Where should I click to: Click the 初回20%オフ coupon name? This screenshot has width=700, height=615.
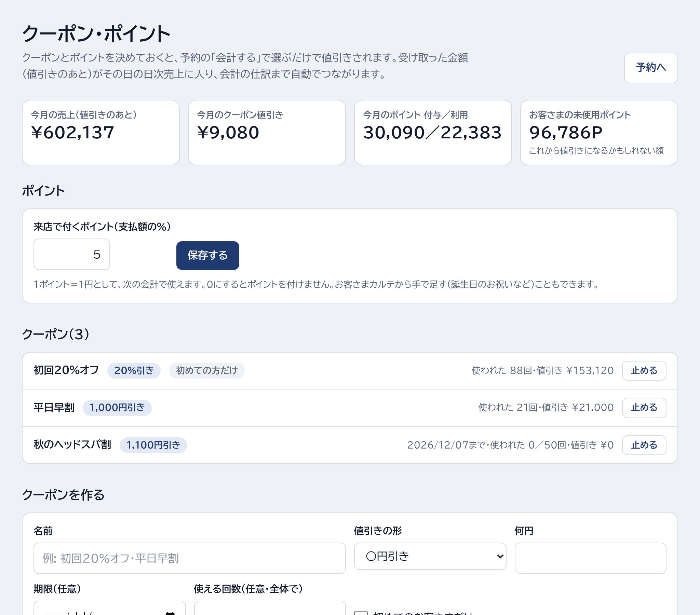(x=66, y=370)
